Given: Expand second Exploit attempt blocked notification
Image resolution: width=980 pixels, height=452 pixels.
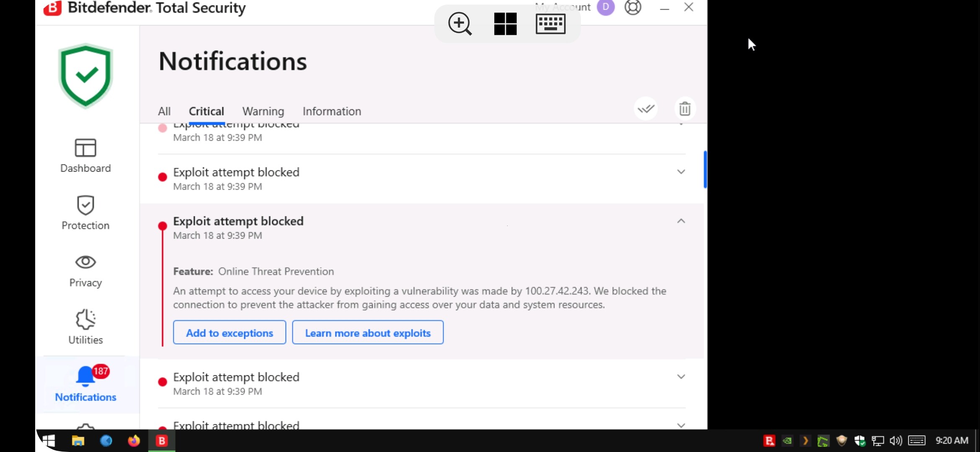Looking at the screenshot, I should point(681,172).
